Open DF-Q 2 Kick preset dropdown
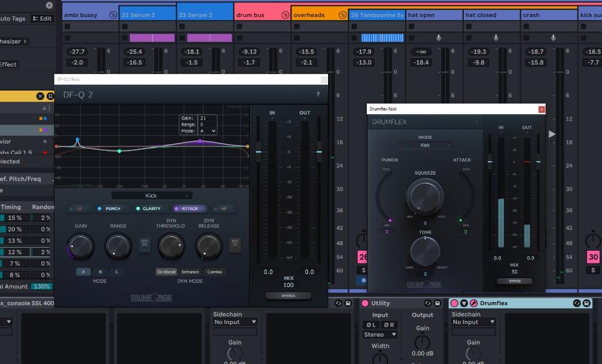602x364 pixels. coord(152,195)
